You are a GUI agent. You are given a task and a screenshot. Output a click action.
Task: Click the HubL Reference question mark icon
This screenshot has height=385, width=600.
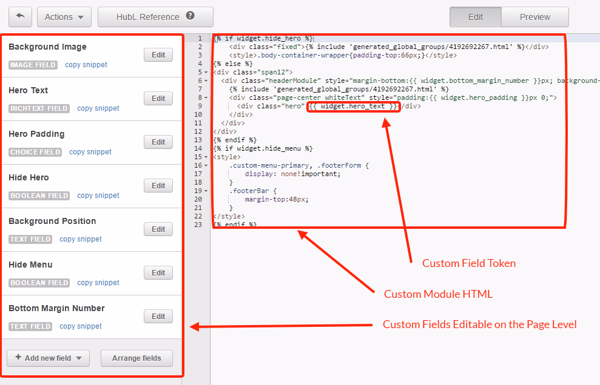click(x=190, y=16)
